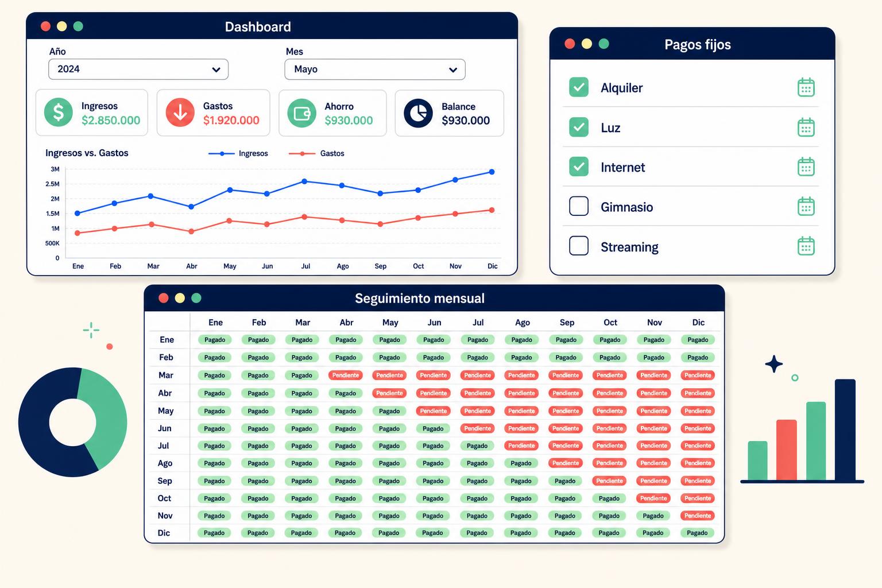The image size is (882, 588).
Task: Click the Pendiente badge in Sep row, Oct column
Action: pos(609,481)
